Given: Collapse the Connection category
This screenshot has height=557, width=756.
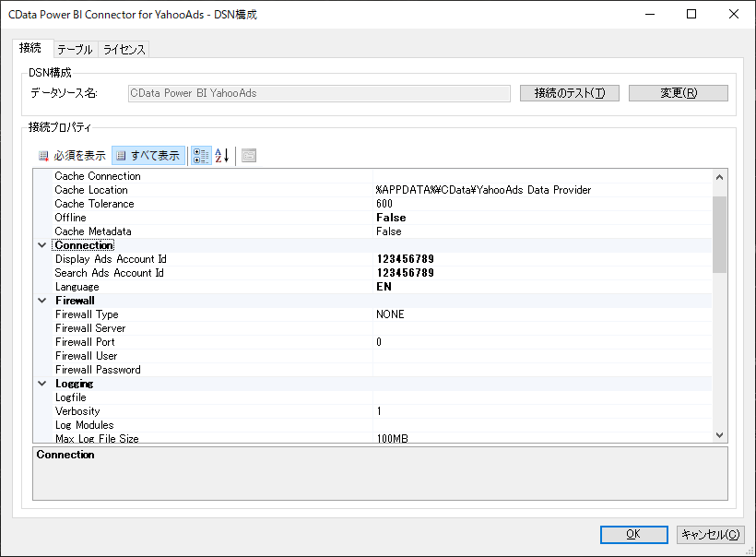Looking at the screenshot, I should 41,245.
